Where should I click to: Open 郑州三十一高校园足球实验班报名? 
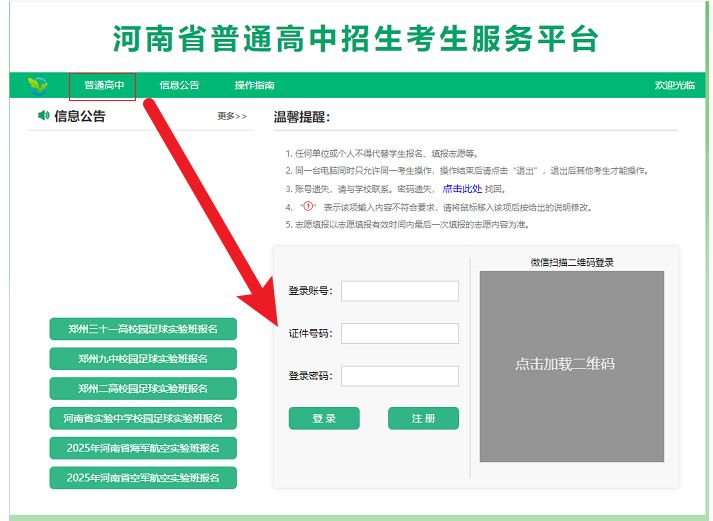pos(143,329)
